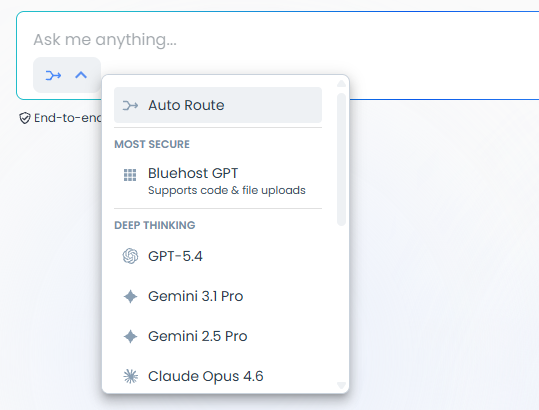Viewport: 539px width, 410px height.
Task: Click the GPT-5.4 OpenAI logo icon
Action: (130, 256)
